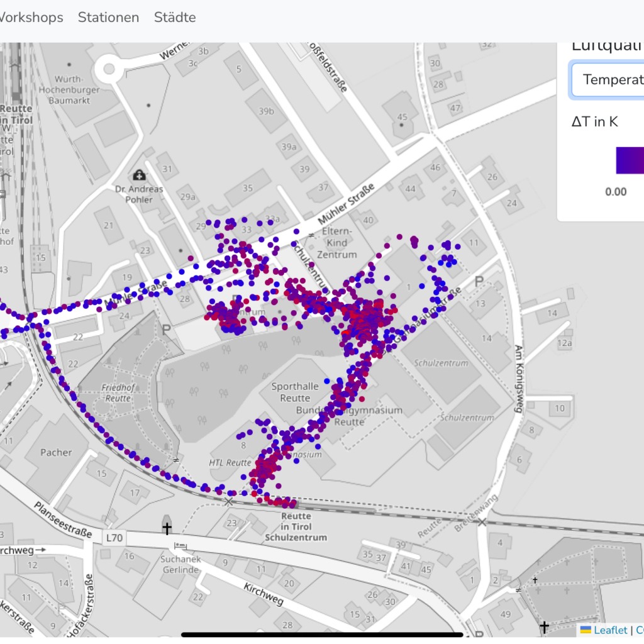
Task: Open the Städte navigation item
Action: coord(175,18)
